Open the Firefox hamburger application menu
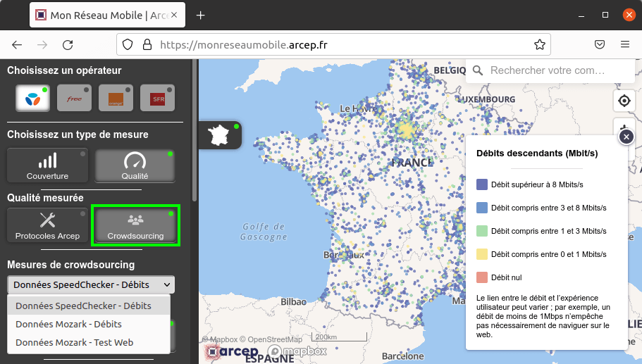642x364 pixels. click(624, 44)
